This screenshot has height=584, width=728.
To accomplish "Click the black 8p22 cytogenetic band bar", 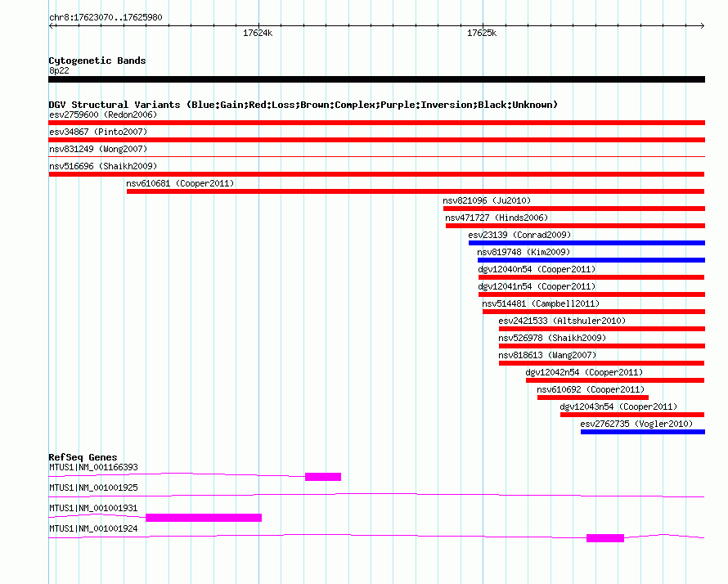I will tap(376, 79).
